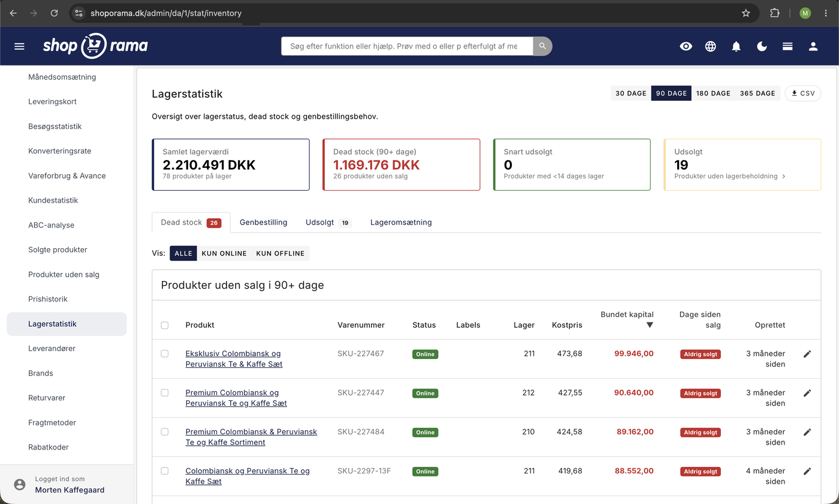The width and height of the screenshot is (839, 504).
Task: Click the user account icon in header
Action: coord(813,46)
